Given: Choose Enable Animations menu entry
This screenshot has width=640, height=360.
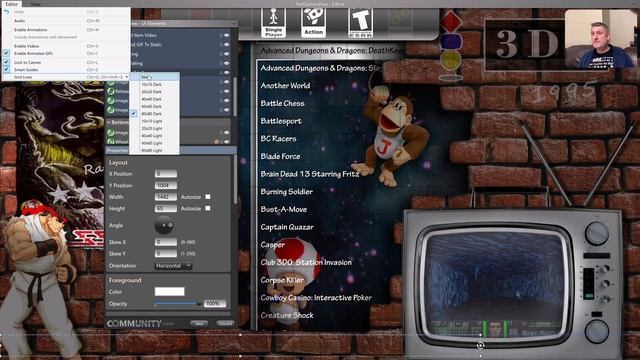Looking at the screenshot, I should [65, 30].
